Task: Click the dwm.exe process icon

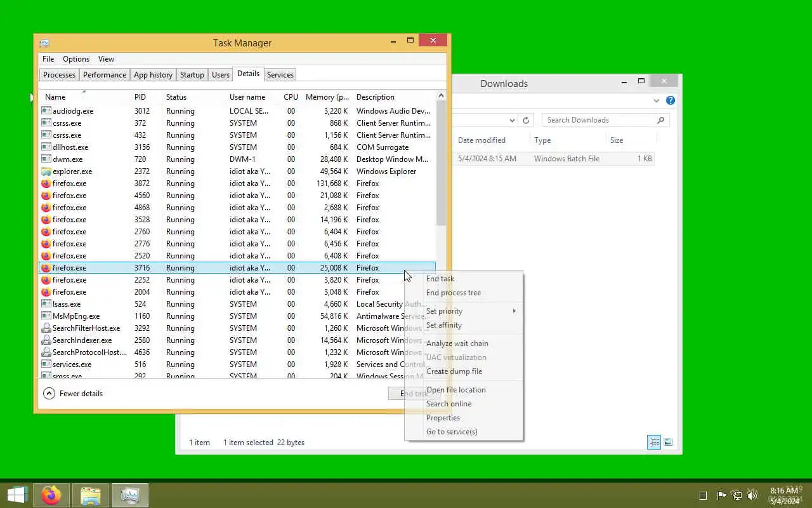Action: tap(46, 159)
